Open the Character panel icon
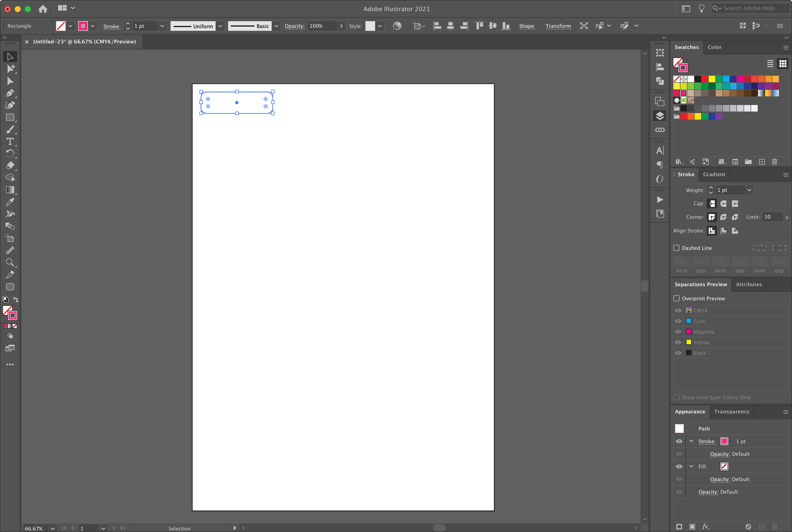Image resolution: width=792 pixels, height=532 pixels. click(660, 151)
